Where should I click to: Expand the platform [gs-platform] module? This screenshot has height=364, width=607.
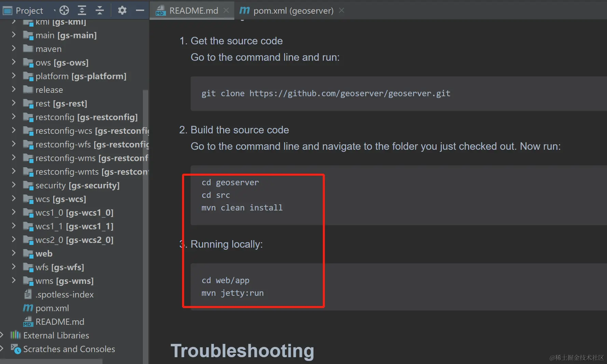click(14, 76)
